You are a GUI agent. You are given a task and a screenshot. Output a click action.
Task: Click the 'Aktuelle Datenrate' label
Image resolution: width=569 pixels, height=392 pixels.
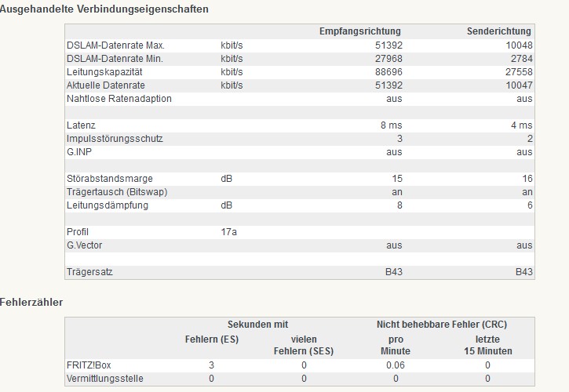click(106, 85)
